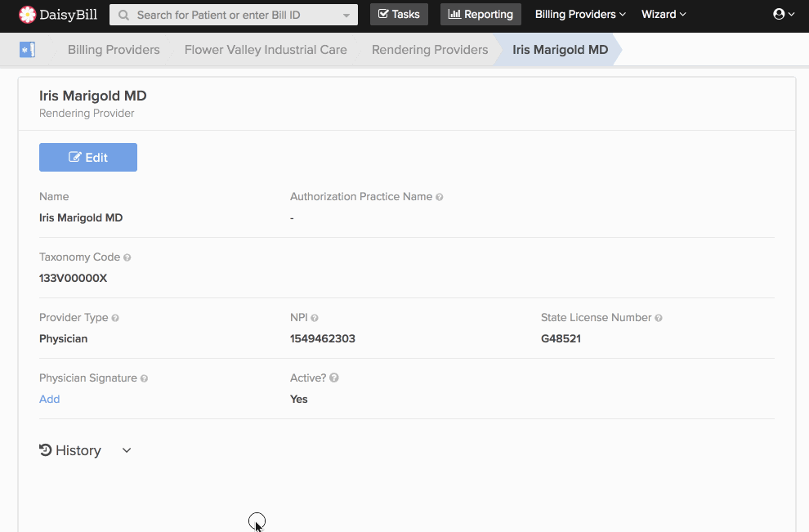Expand the History section chevron
Screen dimensions: 809x532
click(126, 450)
